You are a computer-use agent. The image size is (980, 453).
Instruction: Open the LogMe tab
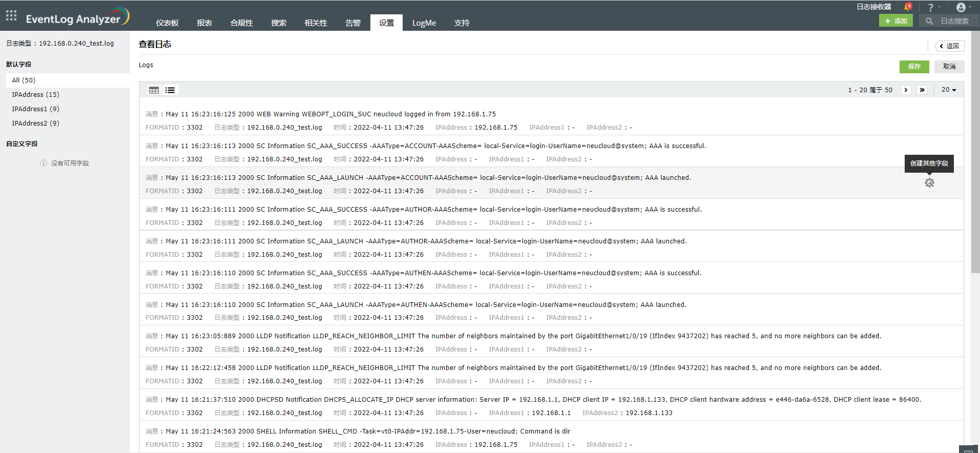(x=424, y=23)
